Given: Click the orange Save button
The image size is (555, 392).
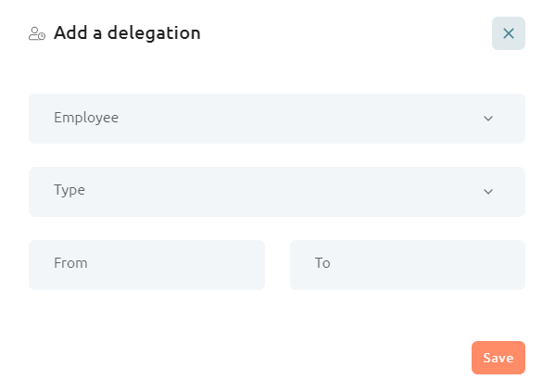Looking at the screenshot, I should (x=498, y=358).
